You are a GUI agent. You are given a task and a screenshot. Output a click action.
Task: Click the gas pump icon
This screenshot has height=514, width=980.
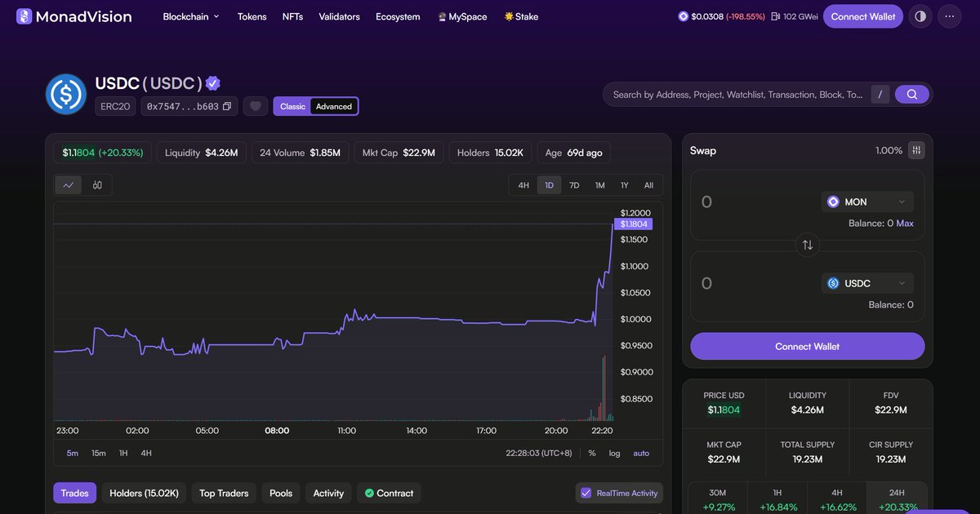pos(775,16)
